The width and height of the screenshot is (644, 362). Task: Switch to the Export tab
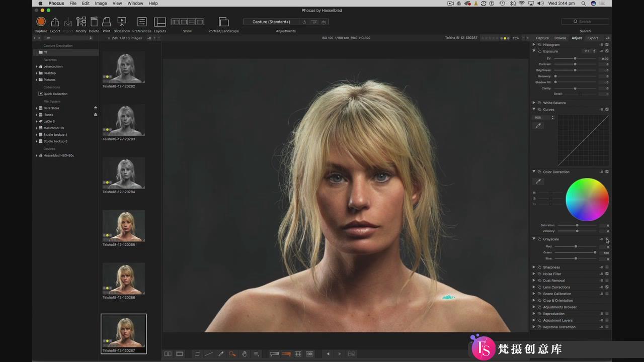click(593, 38)
